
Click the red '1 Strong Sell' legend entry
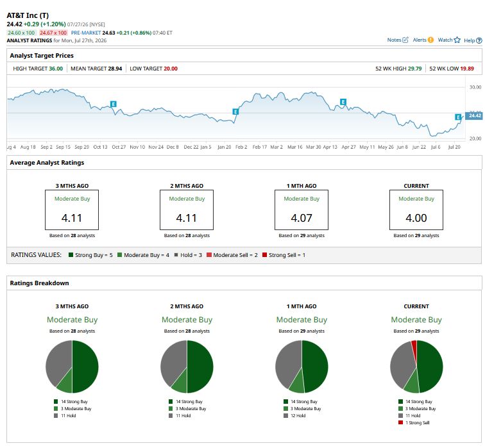tap(414, 422)
